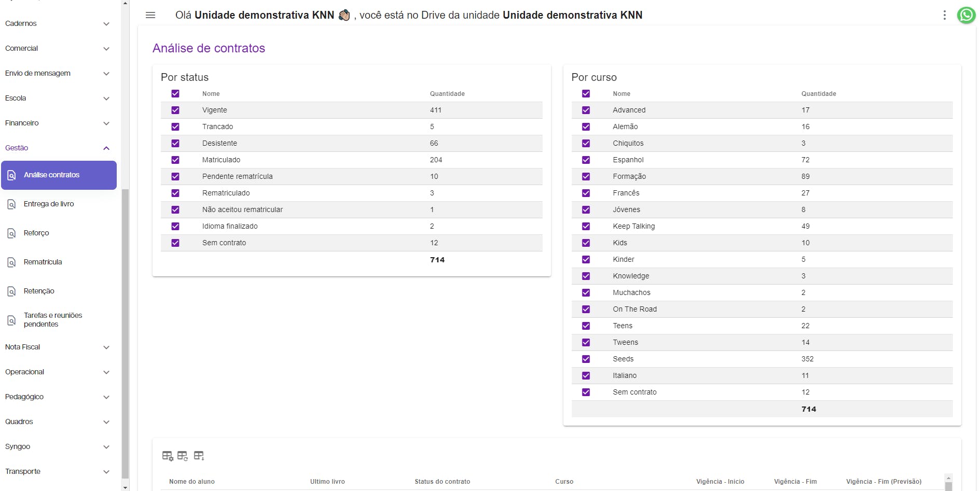This screenshot has height=491, width=980.
Task: Sort by Curso column header
Action: tap(564, 482)
